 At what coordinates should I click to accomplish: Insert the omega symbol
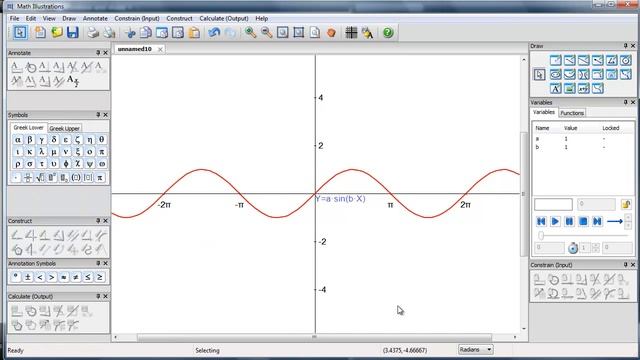[x=102, y=164]
